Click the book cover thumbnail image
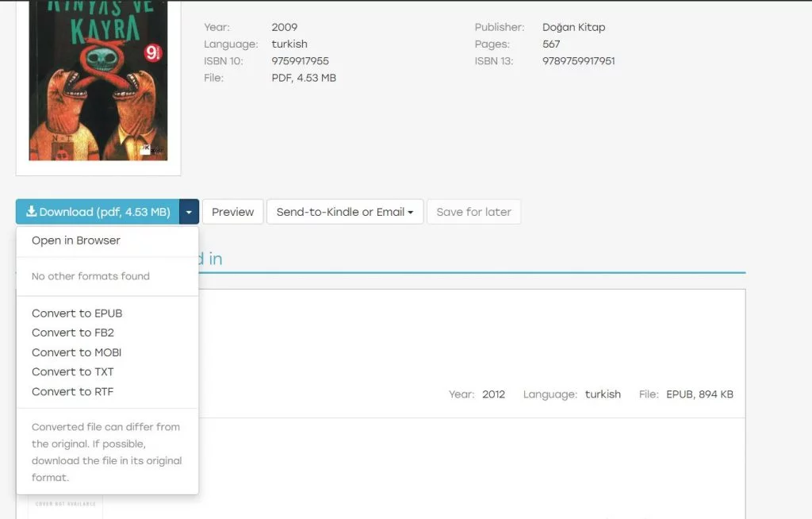Viewport: 812px width, 519px height. point(98,83)
